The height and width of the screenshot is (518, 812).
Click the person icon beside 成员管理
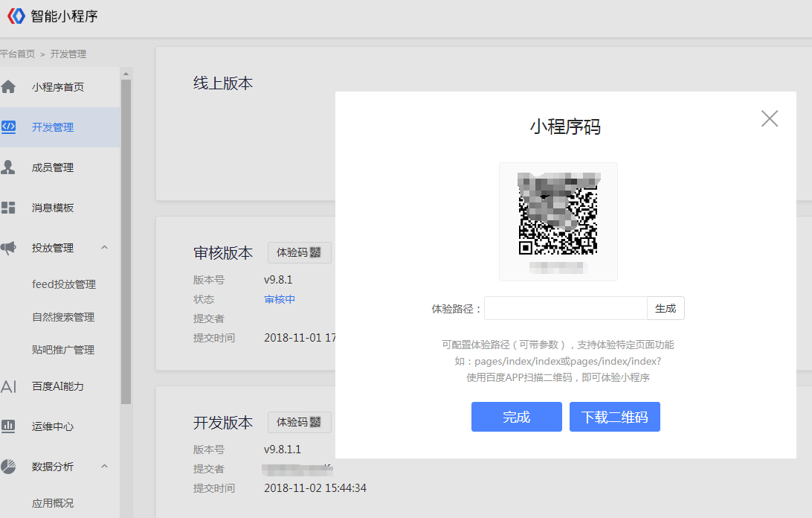(8, 167)
